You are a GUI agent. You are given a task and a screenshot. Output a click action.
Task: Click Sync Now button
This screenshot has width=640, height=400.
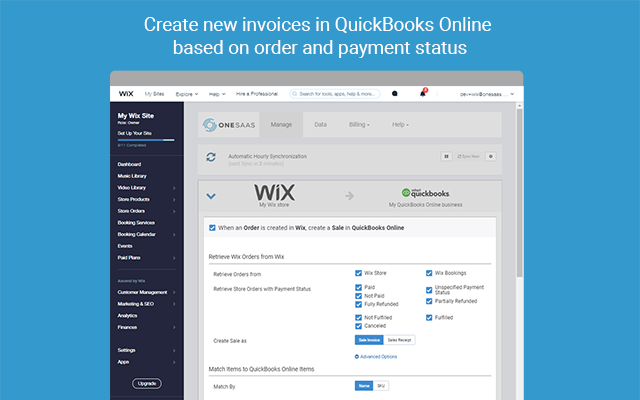[469, 156]
